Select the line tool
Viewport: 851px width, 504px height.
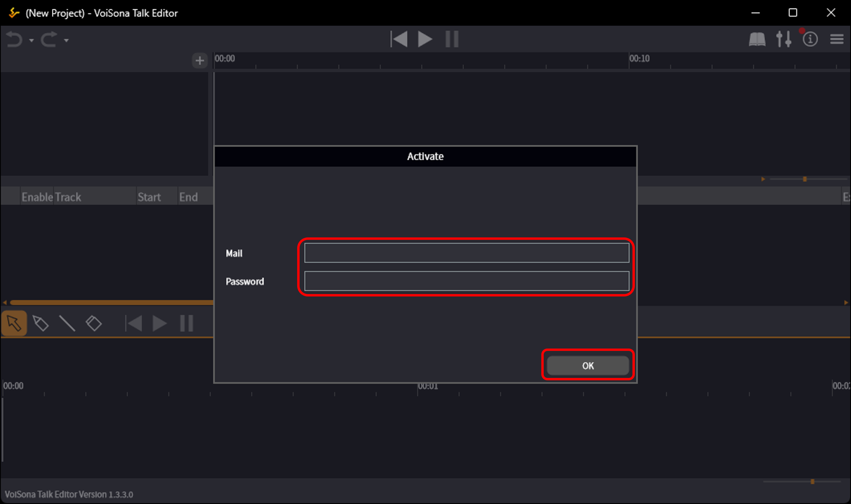pos(67,323)
